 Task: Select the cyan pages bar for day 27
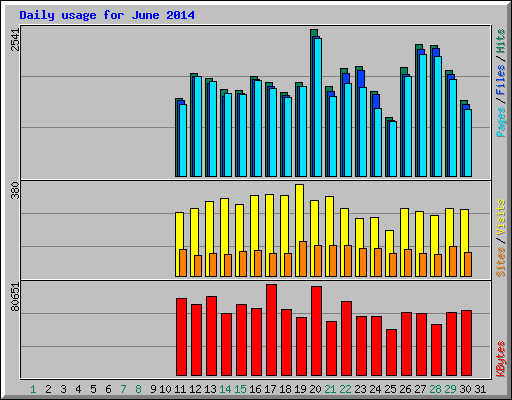tap(423, 116)
